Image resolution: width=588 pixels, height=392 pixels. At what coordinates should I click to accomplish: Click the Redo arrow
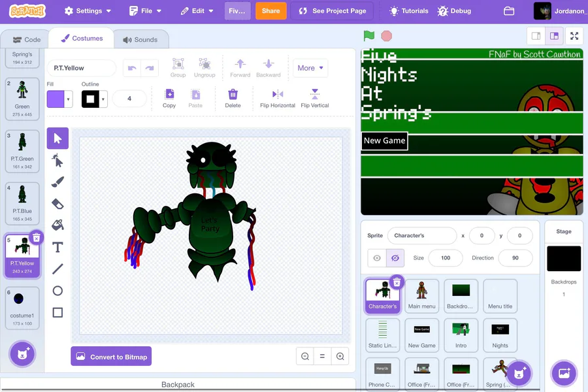tap(150, 68)
